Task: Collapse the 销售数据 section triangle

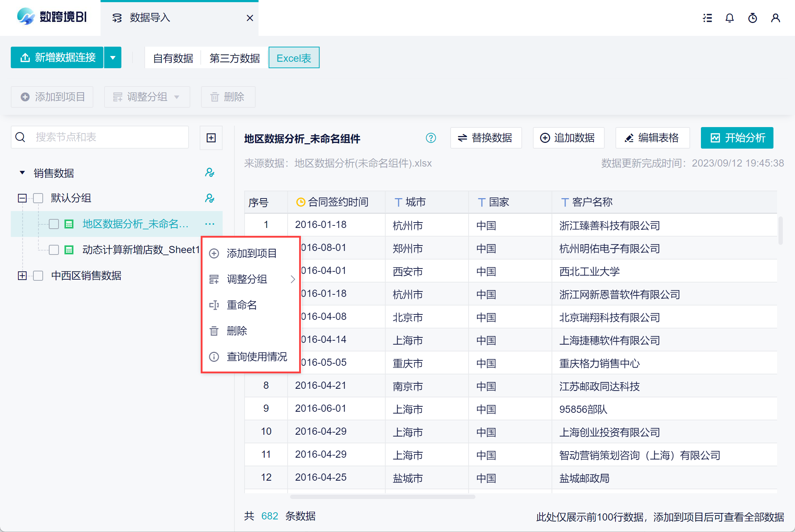Action: [x=22, y=173]
